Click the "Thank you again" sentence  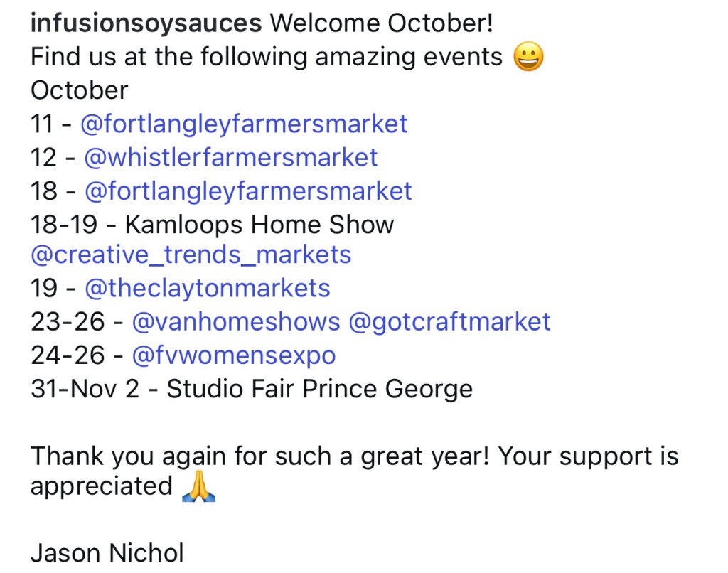coord(354,456)
